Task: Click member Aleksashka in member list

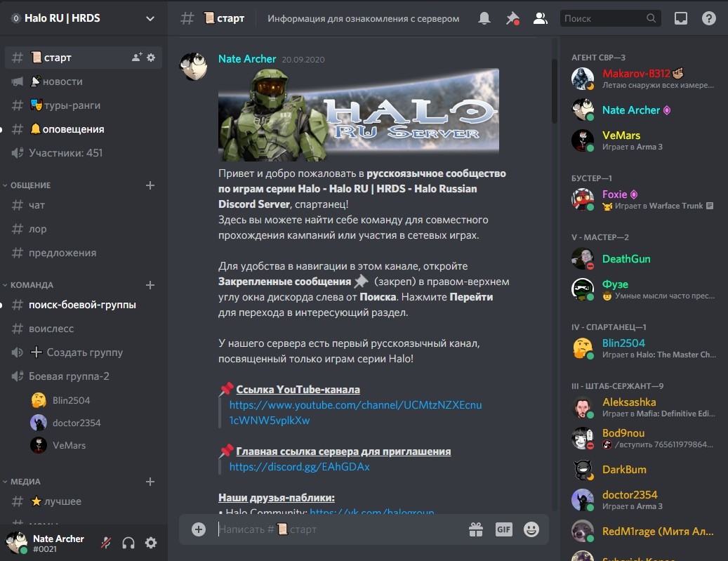Action: pyautogui.click(x=644, y=407)
